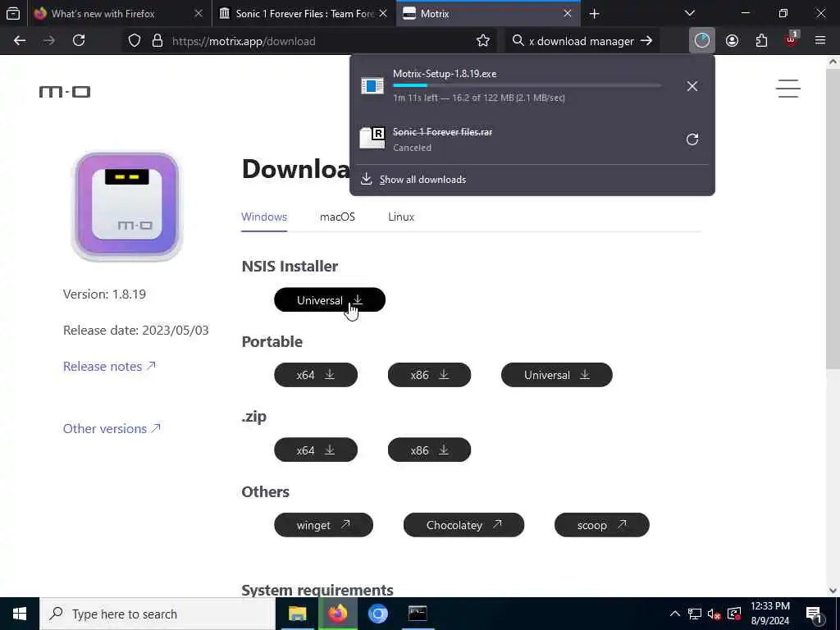840x630 pixels.
Task: Download the .zip x64 build
Action: coord(316,450)
